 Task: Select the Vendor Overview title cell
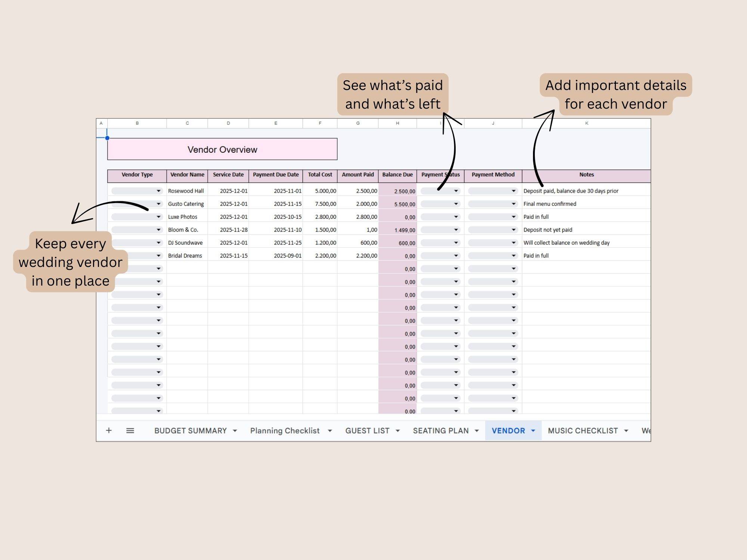click(222, 149)
